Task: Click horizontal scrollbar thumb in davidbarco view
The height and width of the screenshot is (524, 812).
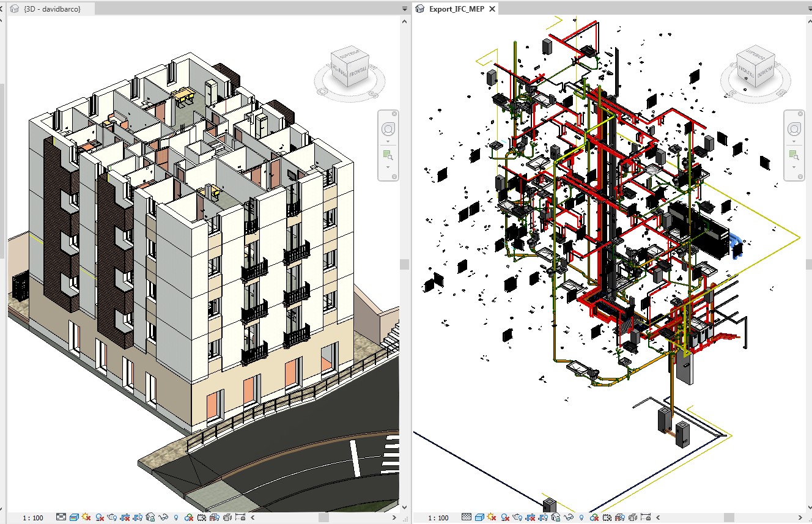Action: [x=324, y=517]
